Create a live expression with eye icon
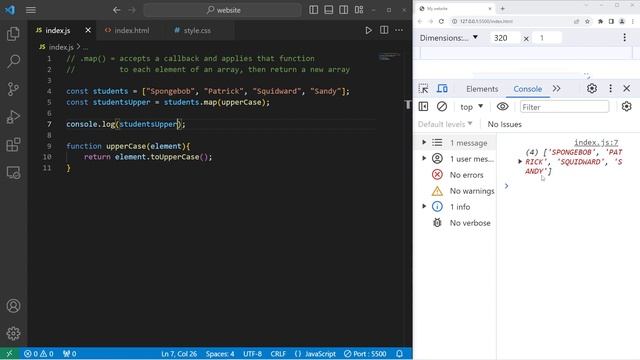Screen dimensions: 640x360 [x=502, y=107]
